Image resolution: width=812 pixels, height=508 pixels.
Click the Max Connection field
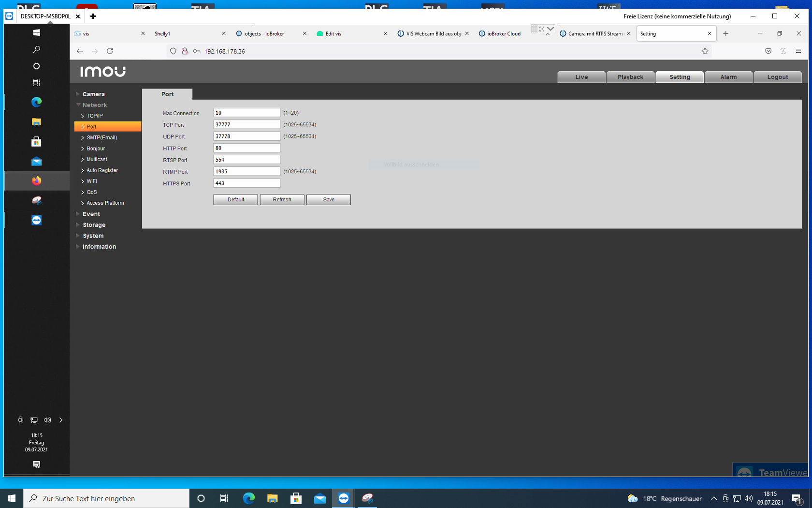tap(246, 113)
